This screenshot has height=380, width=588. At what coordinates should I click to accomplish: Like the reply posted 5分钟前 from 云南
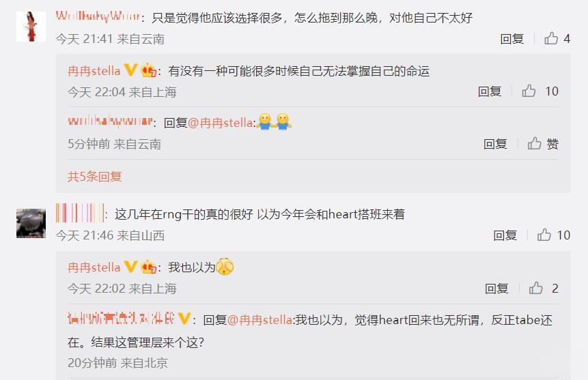tap(534, 143)
